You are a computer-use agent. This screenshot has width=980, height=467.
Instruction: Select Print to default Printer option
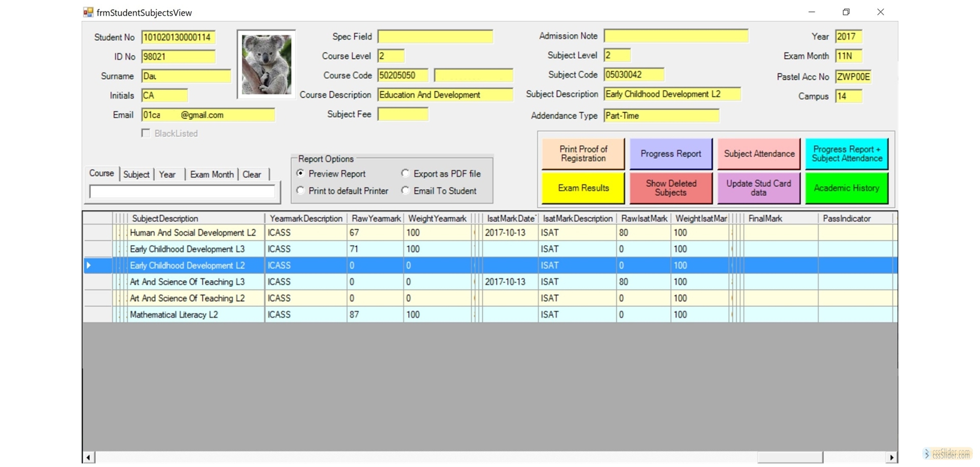tap(301, 191)
